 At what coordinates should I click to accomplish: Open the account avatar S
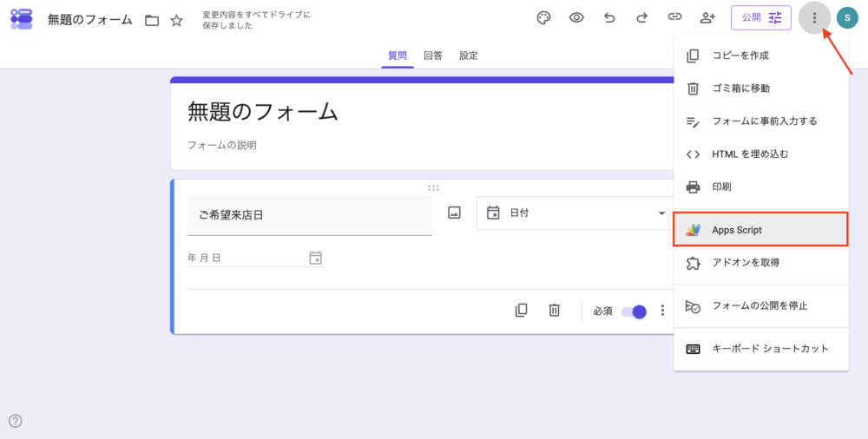[x=847, y=18]
